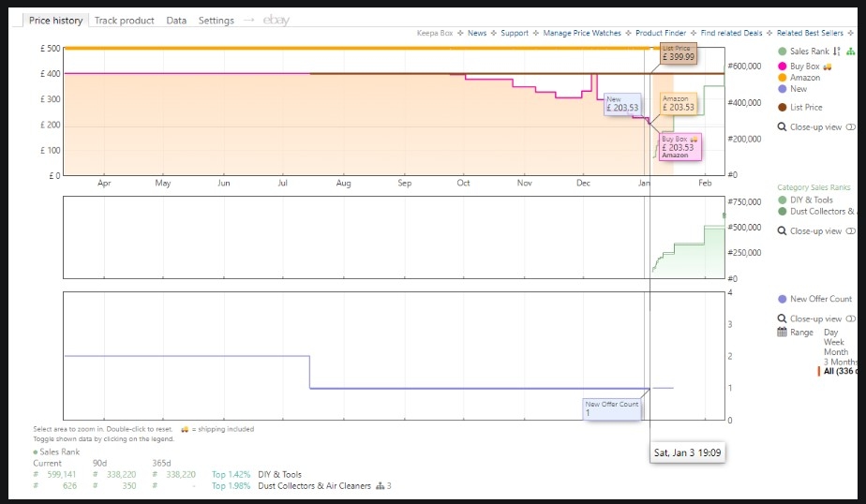Open the Settings tab
This screenshot has width=866, height=504.
pos(216,20)
